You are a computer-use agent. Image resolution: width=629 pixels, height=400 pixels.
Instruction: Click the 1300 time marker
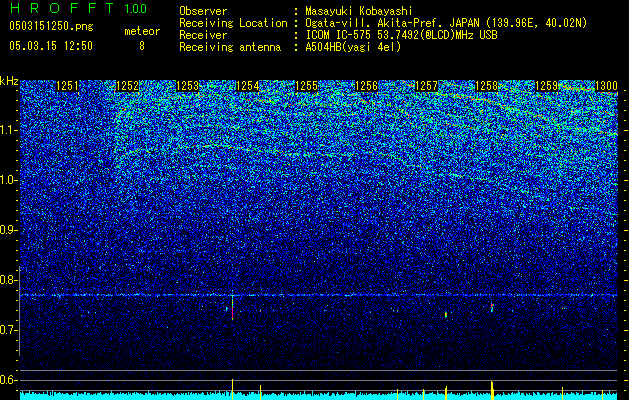click(x=606, y=86)
